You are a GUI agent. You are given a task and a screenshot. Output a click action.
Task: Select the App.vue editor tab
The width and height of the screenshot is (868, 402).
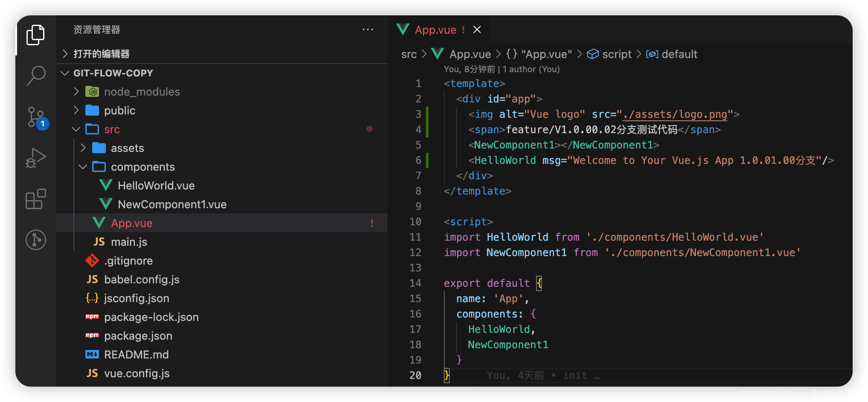pyautogui.click(x=438, y=29)
